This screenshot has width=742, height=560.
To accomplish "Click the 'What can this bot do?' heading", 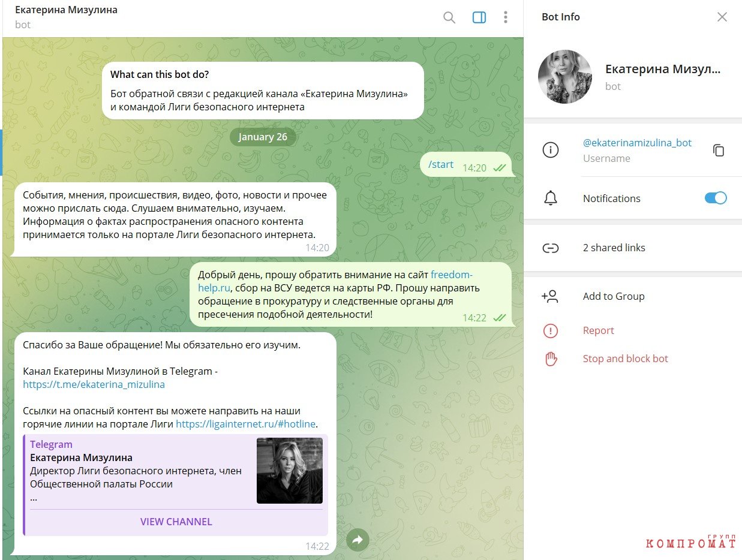I will (x=160, y=75).
